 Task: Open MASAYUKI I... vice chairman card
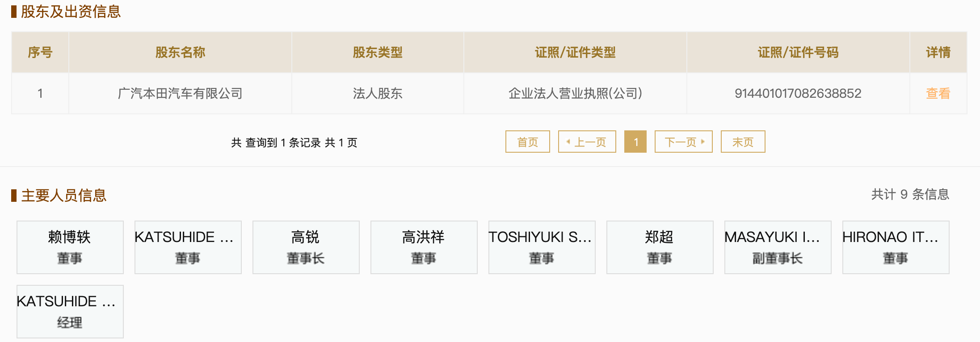(778, 247)
